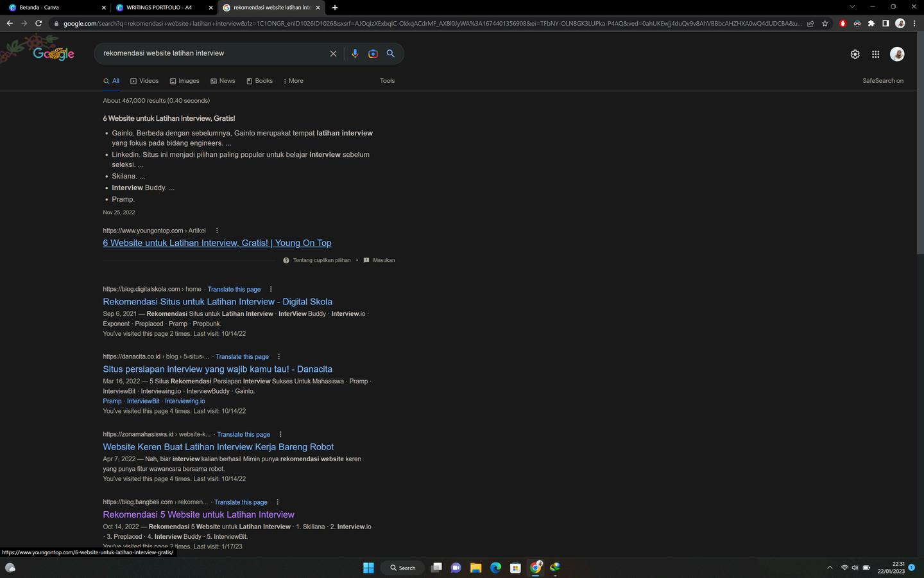Screen dimensions: 924x578
Task: Go back with the browser back arrow
Action: click(9, 23)
